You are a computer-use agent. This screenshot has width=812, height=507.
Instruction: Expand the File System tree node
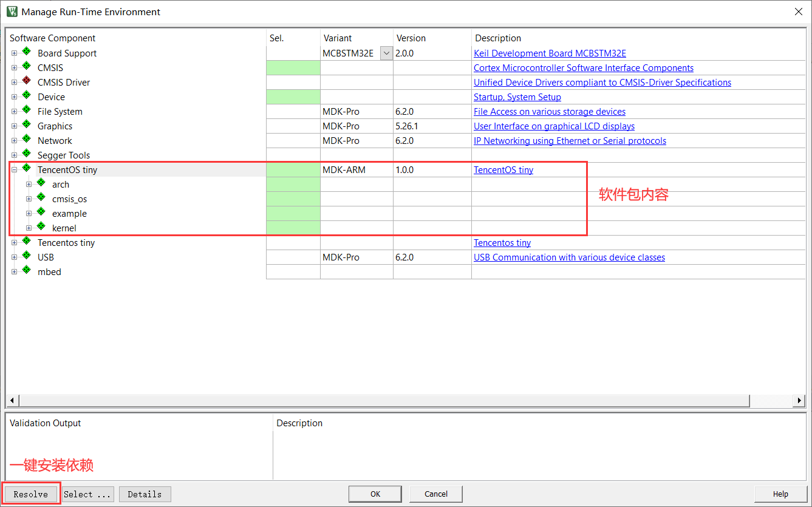[x=14, y=112]
